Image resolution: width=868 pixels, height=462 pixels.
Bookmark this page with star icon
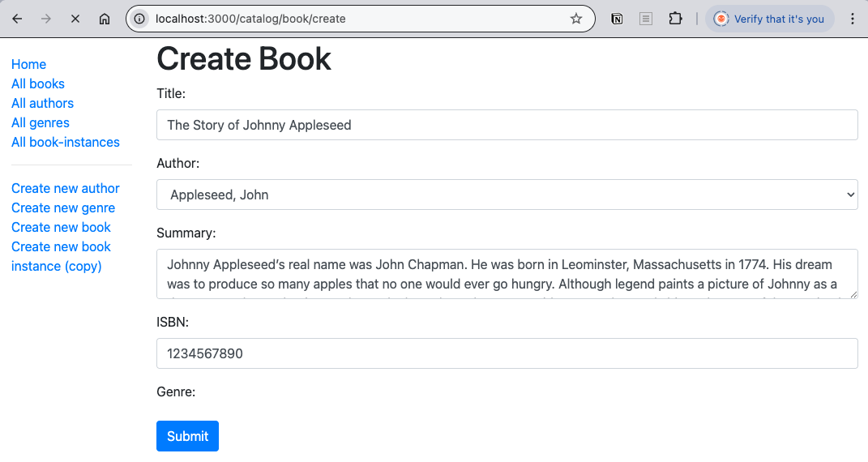[576, 19]
